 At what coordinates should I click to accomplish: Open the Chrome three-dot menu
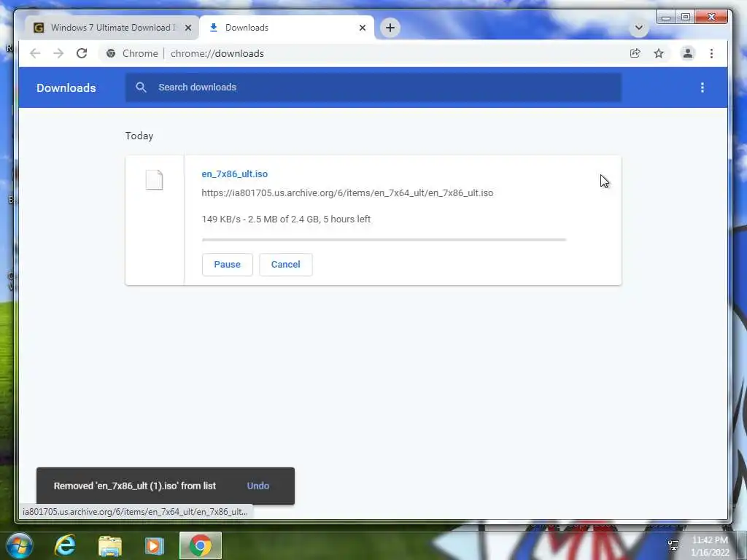(711, 53)
